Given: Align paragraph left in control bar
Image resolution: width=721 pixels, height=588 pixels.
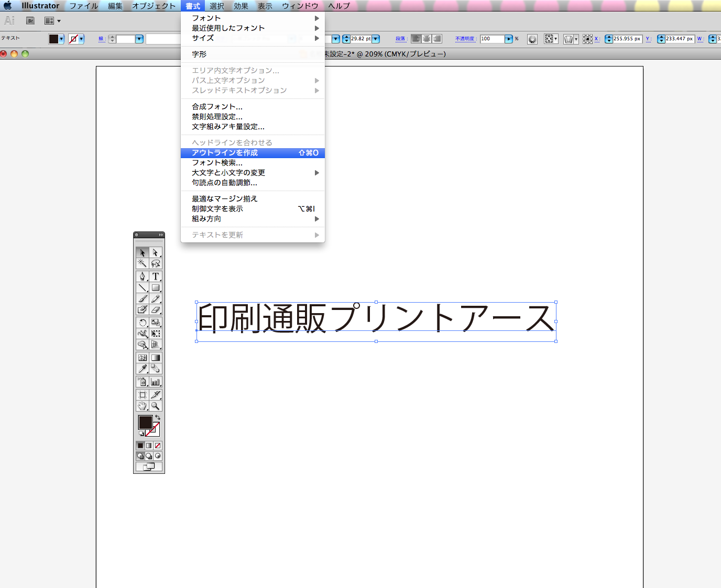Looking at the screenshot, I should [416, 39].
